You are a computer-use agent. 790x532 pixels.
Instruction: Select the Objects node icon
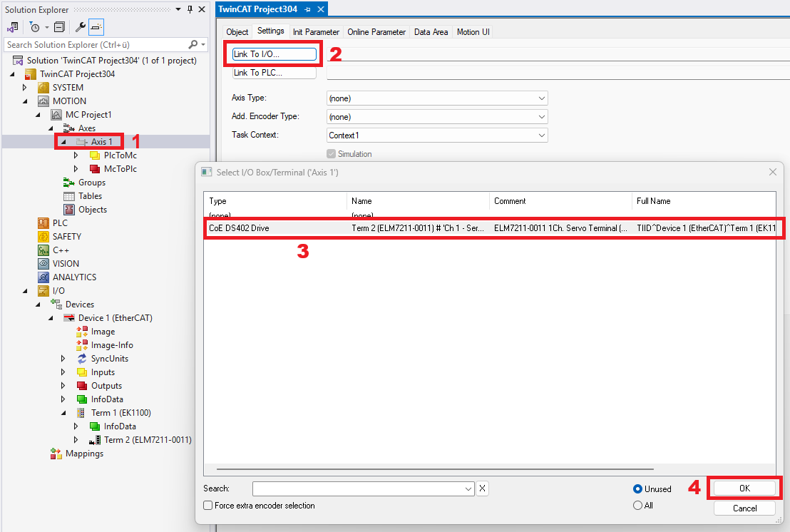coord(69,210)
